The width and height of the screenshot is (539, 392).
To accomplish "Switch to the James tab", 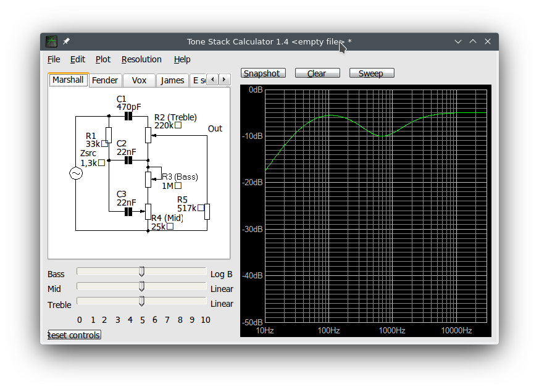I will (172, 80).
